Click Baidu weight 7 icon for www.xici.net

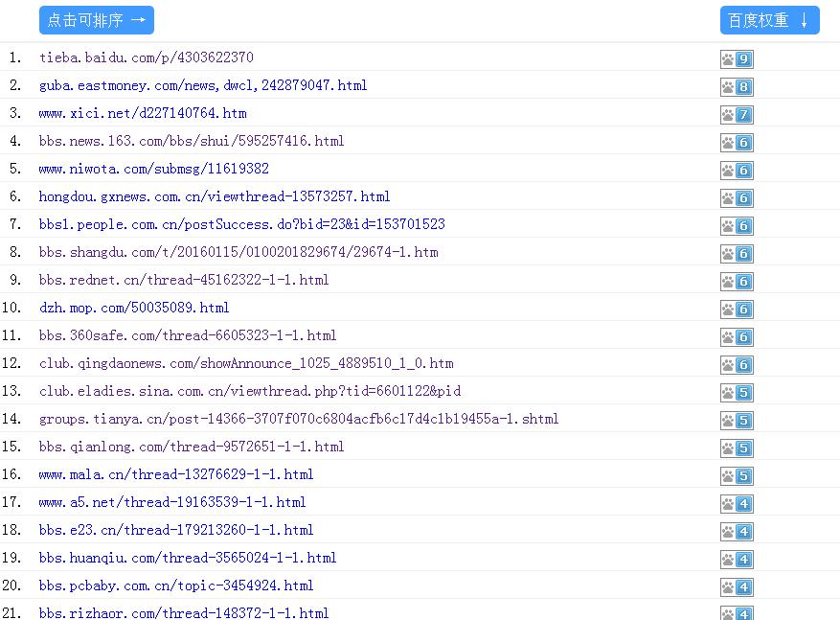[x=737, y=115]
